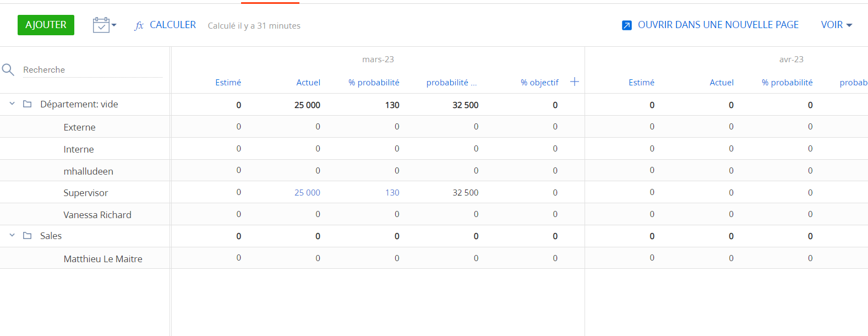Viewport: 868px width, 336px height.
Task: Click the green AJOUTER button
Action: pyautogui.click(x=46, y=25)
